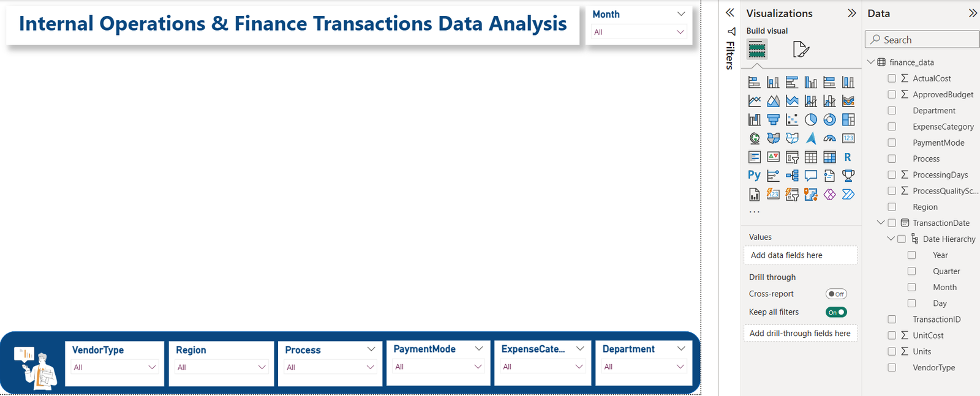
Task: Open the Month slicer dropdown
Action: pos(680,32)
